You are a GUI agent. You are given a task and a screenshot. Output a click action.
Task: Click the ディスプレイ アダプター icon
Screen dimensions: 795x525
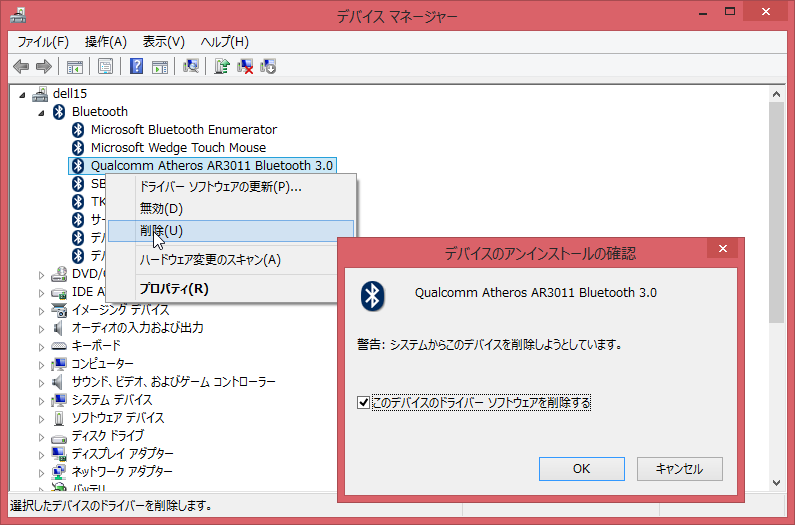[x=59, y=454]
